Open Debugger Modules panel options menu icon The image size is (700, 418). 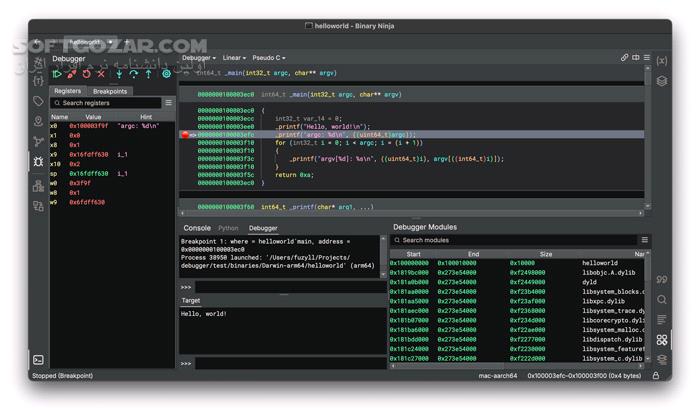point(645,240)
